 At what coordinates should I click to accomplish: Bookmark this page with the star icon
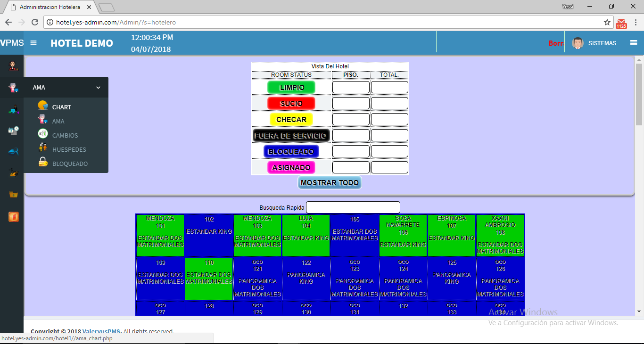tap(607, 22)
